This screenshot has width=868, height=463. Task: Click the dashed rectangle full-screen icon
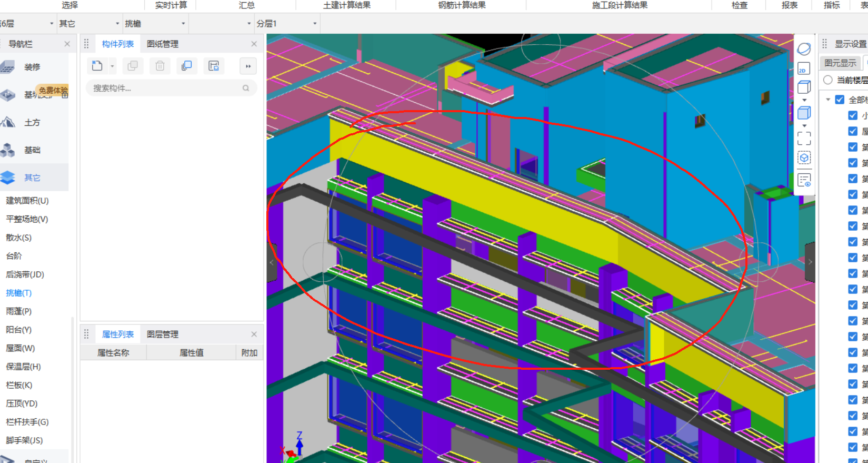pyautogui.click(x=804, y=138)
